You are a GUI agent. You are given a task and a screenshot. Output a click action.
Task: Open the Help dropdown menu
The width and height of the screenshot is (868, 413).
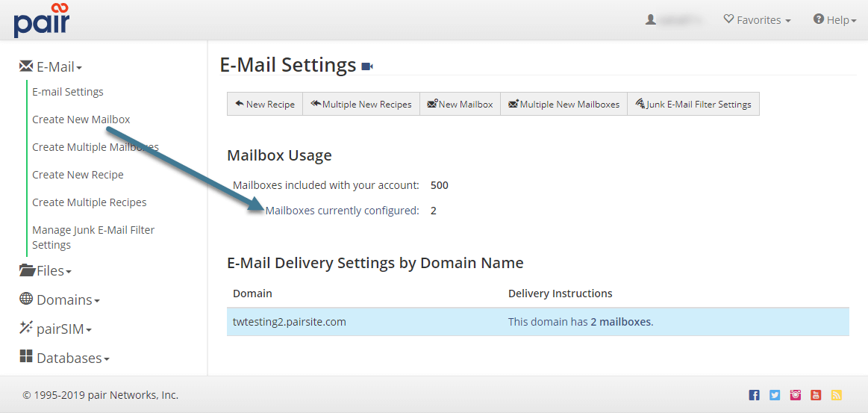(x=834, y=20)
